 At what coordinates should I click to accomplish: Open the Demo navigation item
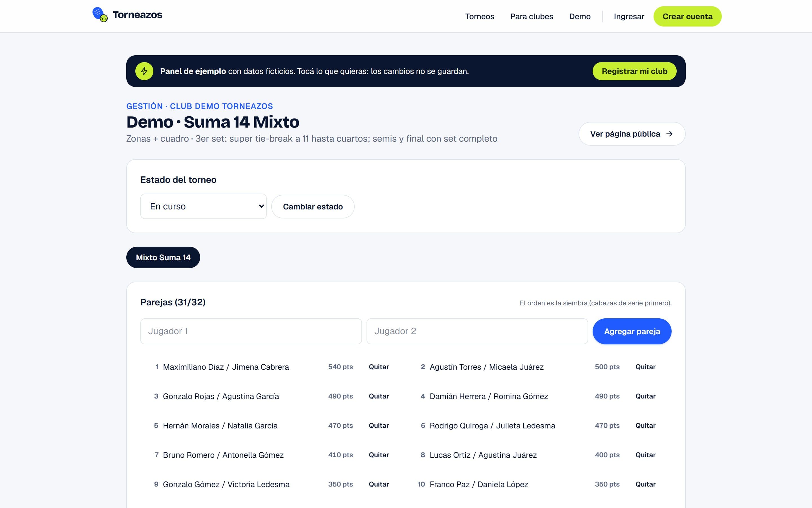[580, 16]
